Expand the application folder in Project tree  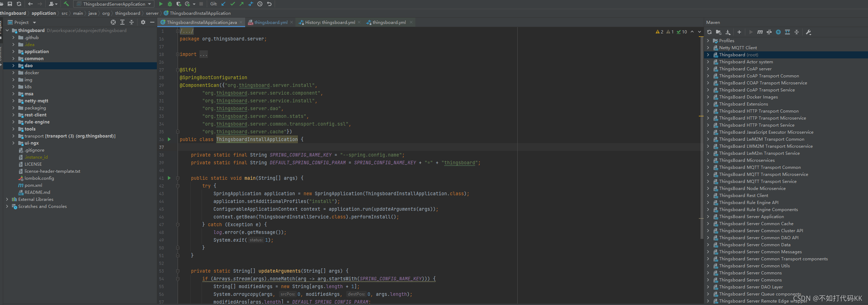[x=13, y=51]
